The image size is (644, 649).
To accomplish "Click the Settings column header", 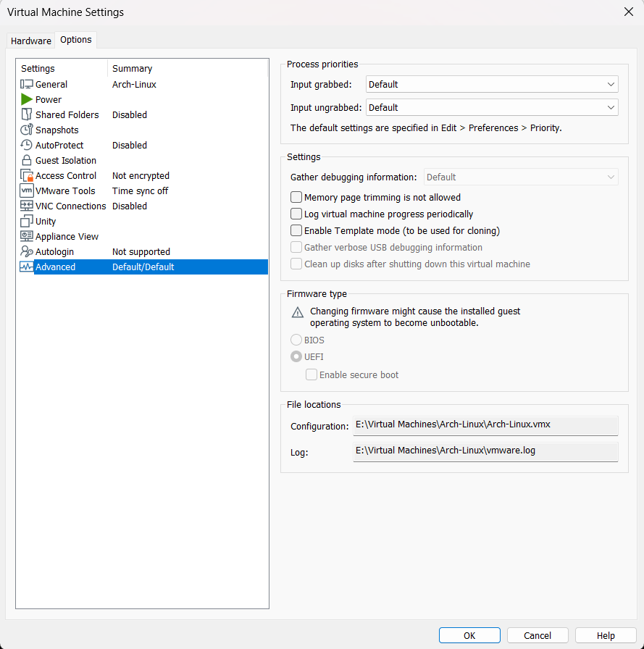I will [x=62, y=68].
